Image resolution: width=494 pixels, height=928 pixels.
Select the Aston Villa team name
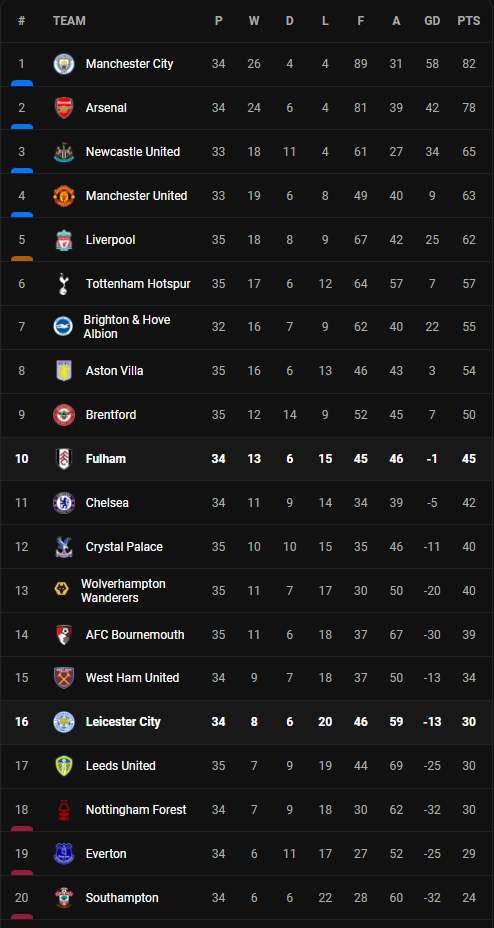click(115, 371)
